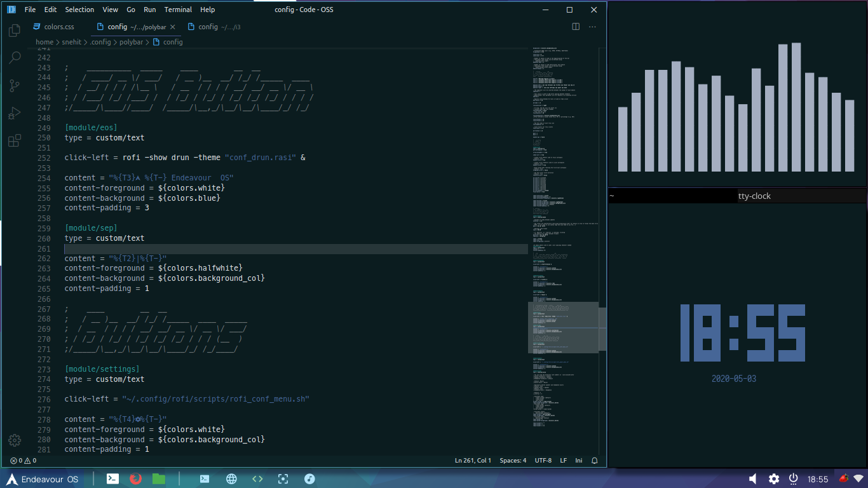Click Ln 261, Col 1 in status bar
This screenshot has height=488, width=868.
pos(473,461)
